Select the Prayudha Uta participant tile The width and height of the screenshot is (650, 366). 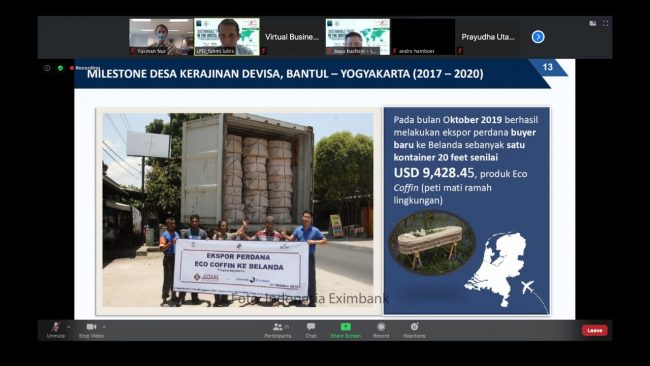click(488, 36)
